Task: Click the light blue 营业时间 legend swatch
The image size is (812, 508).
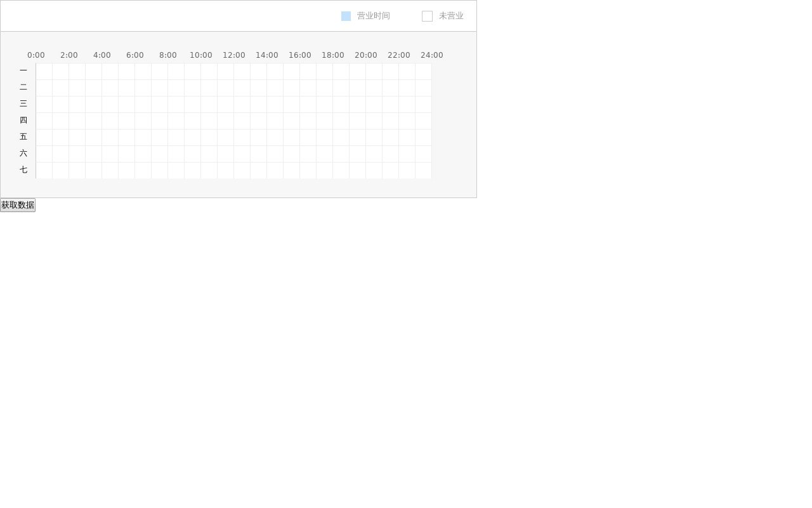Action: [346, 16]
